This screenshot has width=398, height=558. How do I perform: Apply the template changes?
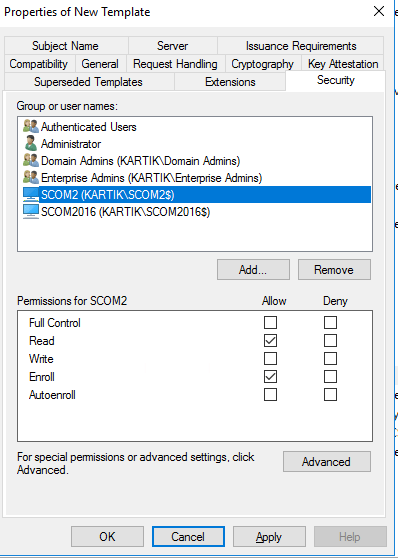pyautogui.click(x=269, y=536)
